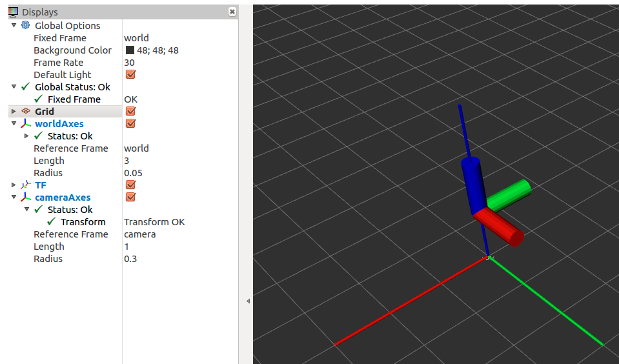Select the cameraAxes display label

(x=63, y=197)
